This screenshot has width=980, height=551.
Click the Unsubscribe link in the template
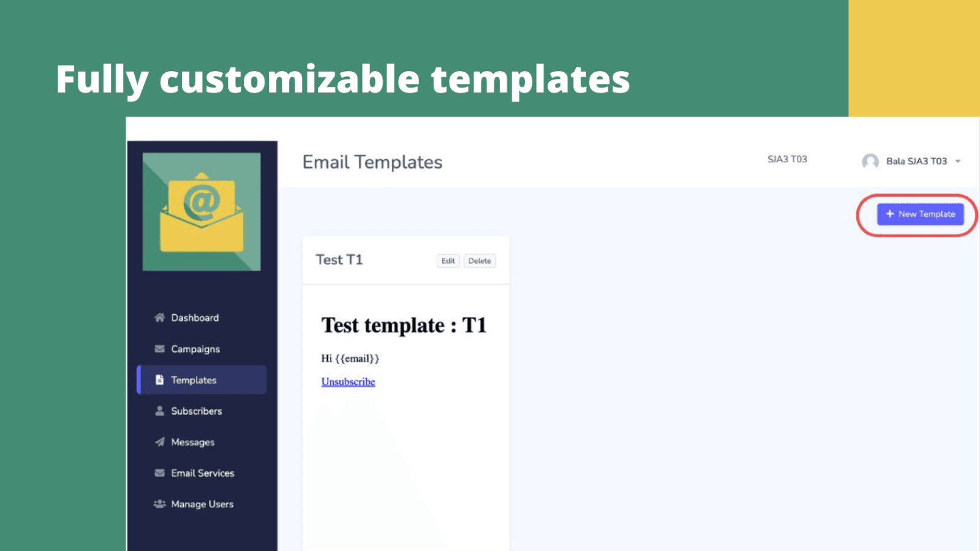point(348,381)
